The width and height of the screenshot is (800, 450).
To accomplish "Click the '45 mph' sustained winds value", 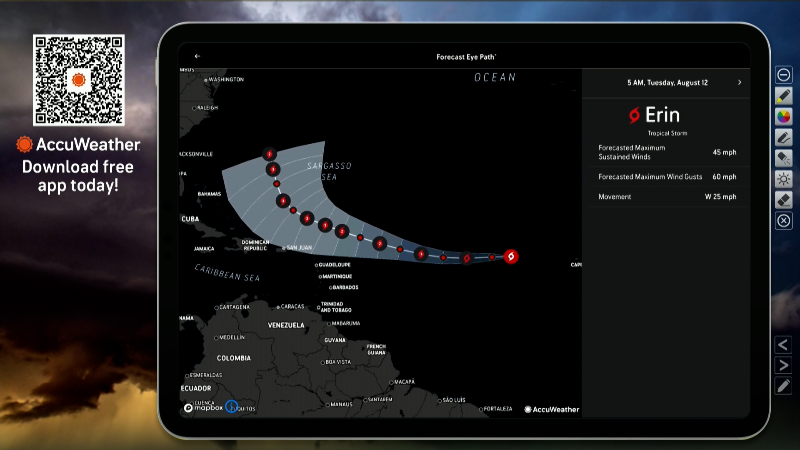I will click(x=724, y=152).
